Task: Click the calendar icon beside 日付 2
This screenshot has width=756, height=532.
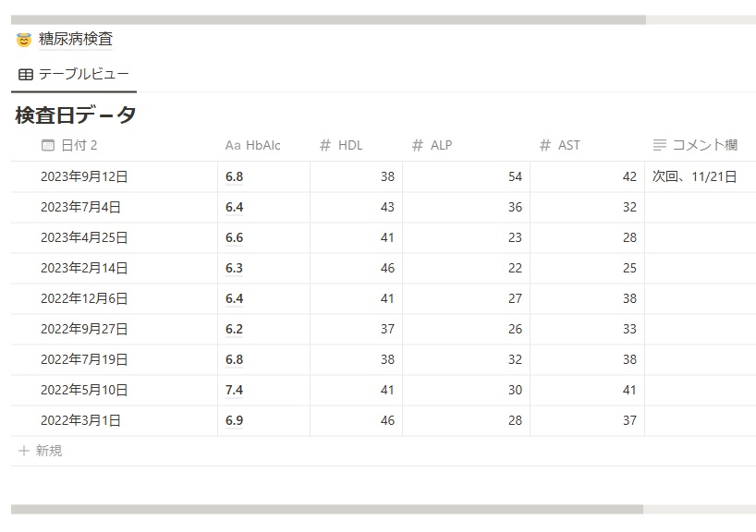Action: point(48,145)
